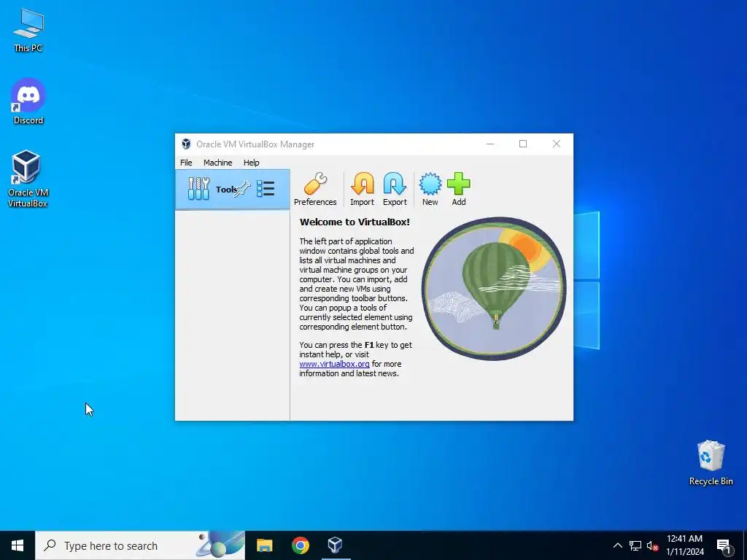The image size is (747, 560).
Task: Maximize the VirtualBox Manager window
Action: pyautogui.click(x=522, y=144)
